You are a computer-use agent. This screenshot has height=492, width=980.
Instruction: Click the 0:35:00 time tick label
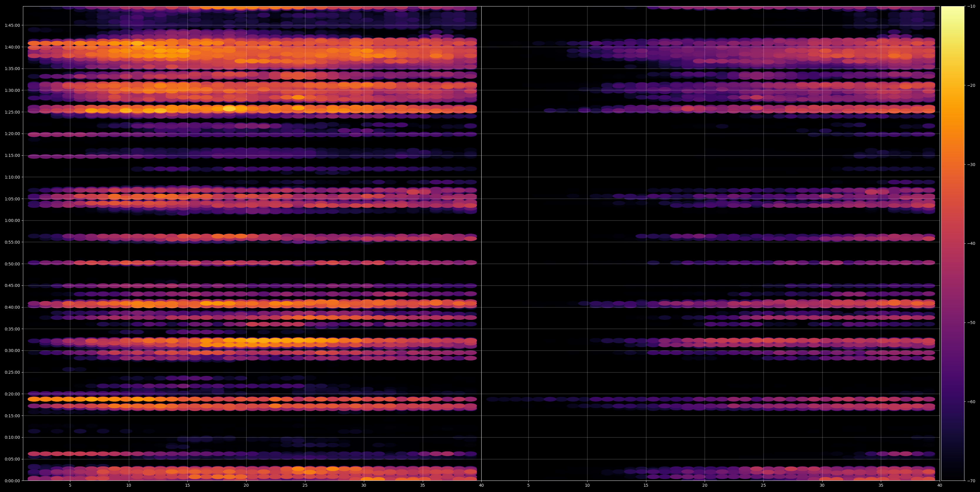12,329
